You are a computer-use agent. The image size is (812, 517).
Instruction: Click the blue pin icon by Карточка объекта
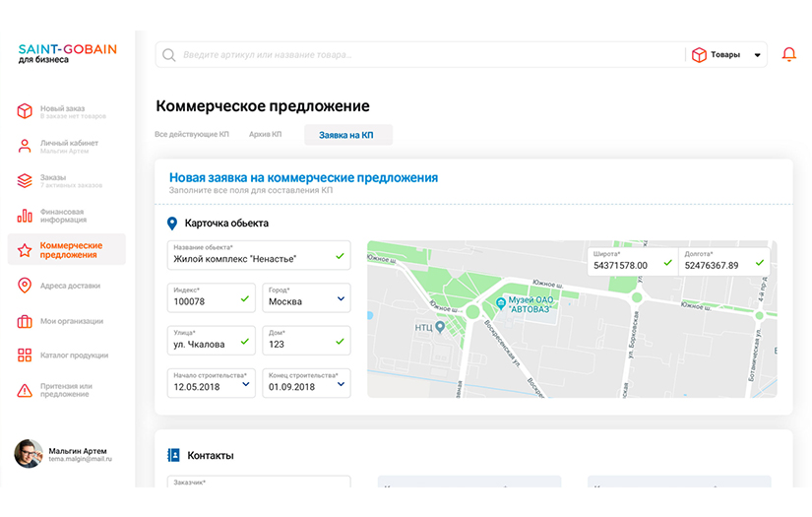click(172, 224)
